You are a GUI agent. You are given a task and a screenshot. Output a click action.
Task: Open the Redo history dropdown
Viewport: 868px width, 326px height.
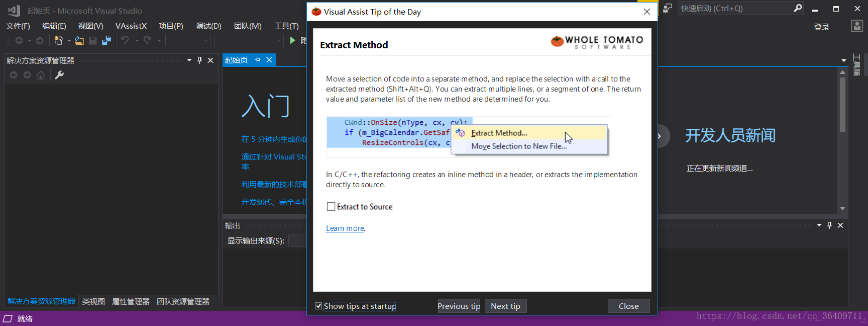coord(159,41)
